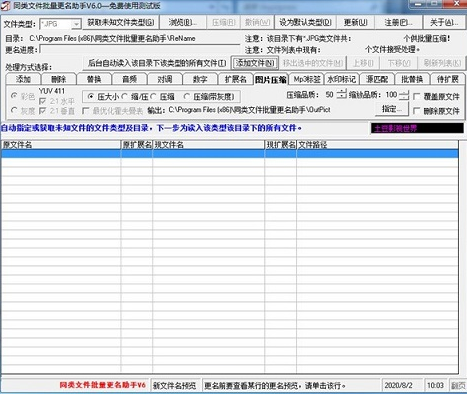Open the 关于(A)... dialog
The width and height of the screenshot is (467, 394).
pyautogui.click(x=444, y=22)
